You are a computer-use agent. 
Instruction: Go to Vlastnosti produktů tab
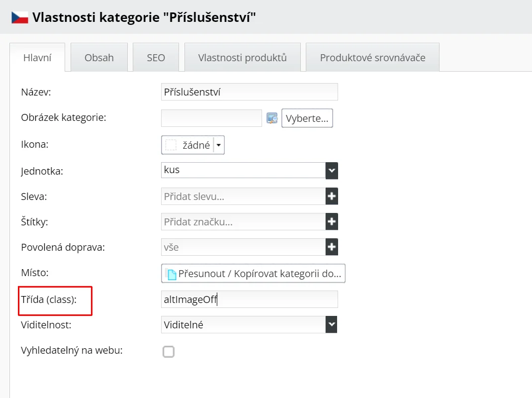click(243, 57)
